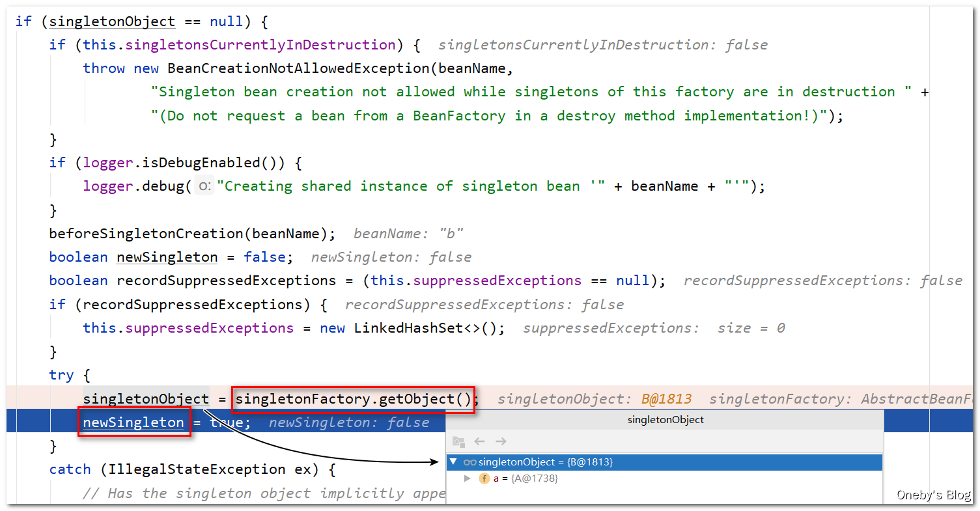Click inline hint 'singletonFactory: AbstractBeanF'

(x=841, y=399)
